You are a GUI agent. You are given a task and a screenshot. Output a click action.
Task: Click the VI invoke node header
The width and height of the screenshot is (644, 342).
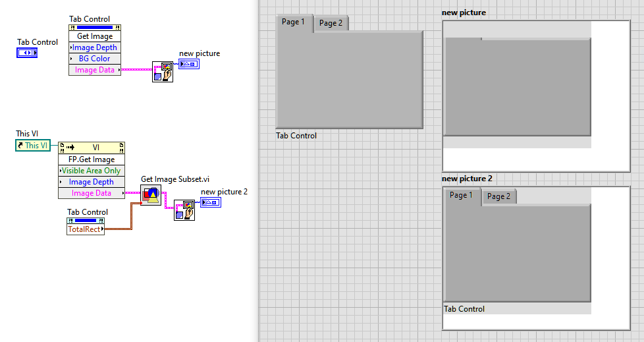[92, 148]
